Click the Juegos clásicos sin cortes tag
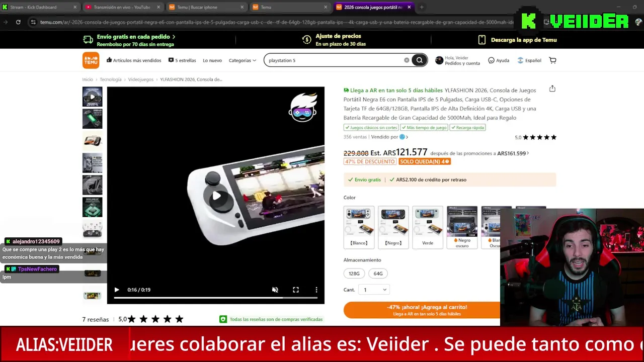Image resolution: width=644 pixels, height=362 pixels. (371, 128)
